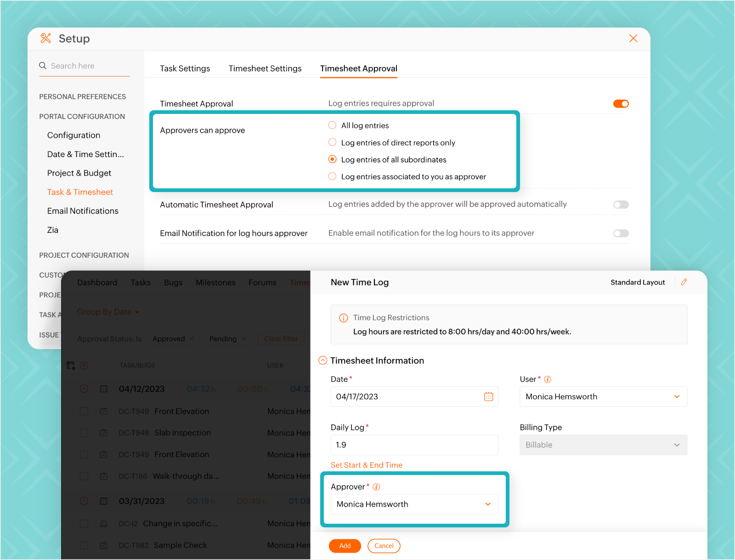Collapse all groups with the double-chevron icon
This screenshot has width=735, height=560.
tap(84, 366)
